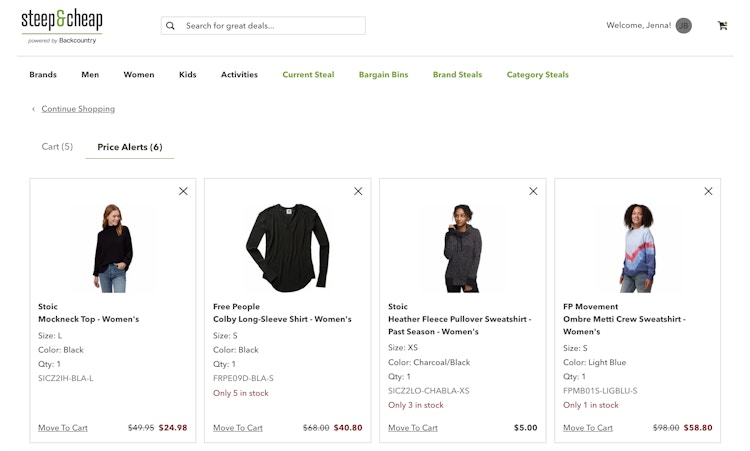The height and width of the screenshot is (451, 750).
Task: Click the Size: XS text
Action: 403,348
